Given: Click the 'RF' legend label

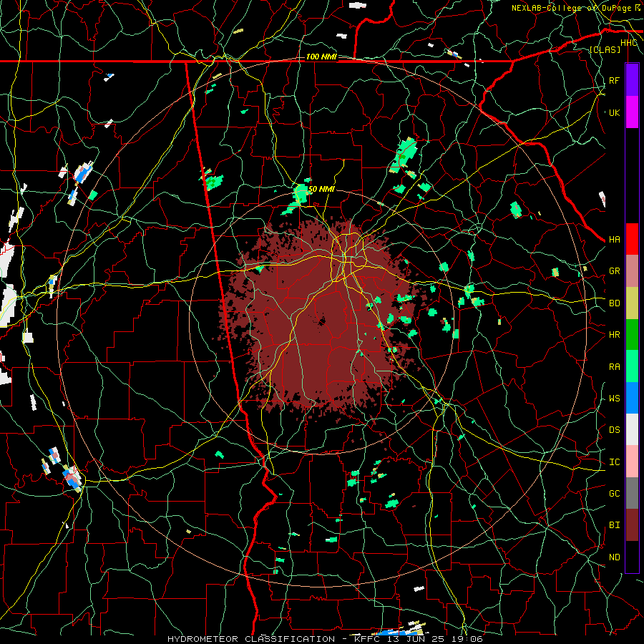Looking at the screenshot, I should (614, 80).
